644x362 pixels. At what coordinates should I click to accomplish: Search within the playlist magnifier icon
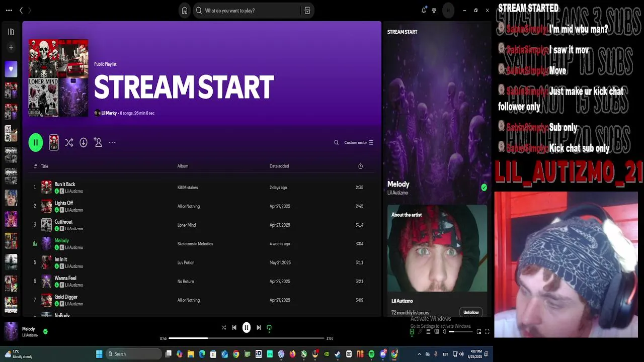[336, 143]
